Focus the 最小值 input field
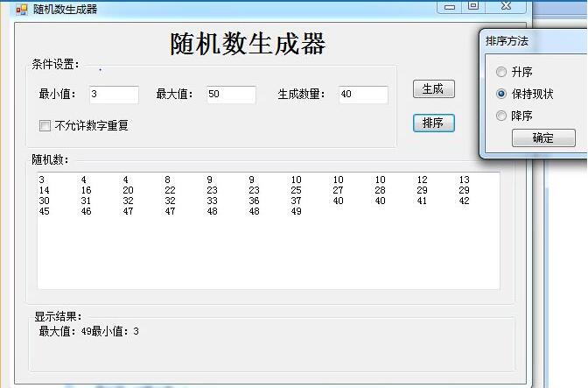588x388 pixels. [x=113, y=95]
